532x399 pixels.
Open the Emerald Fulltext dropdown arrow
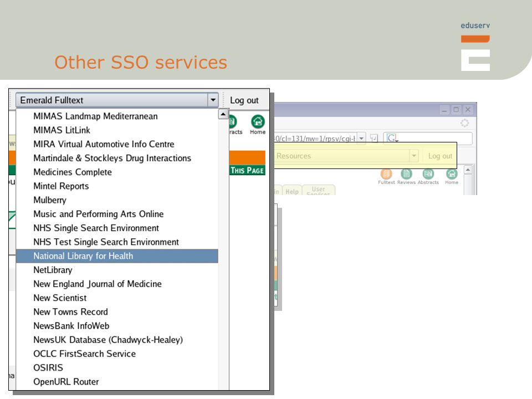click(x=213, y=100)
